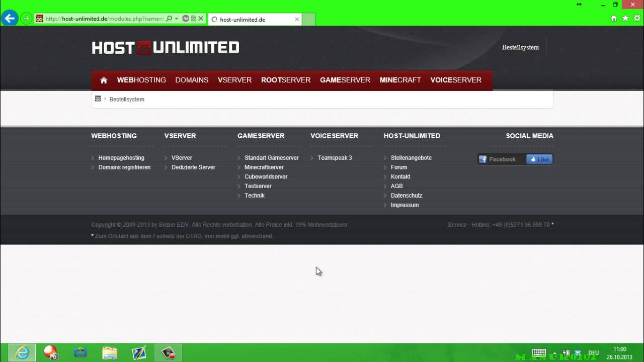644x362 pixels.
Task: Open the Stellenangebote footer link
Action: [x=411, y=158]
